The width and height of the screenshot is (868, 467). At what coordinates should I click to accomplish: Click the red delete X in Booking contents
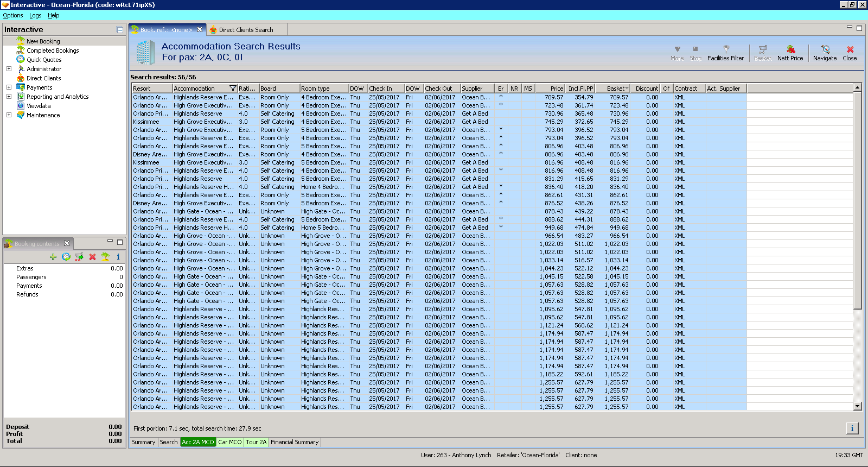[x=92, y=257]
